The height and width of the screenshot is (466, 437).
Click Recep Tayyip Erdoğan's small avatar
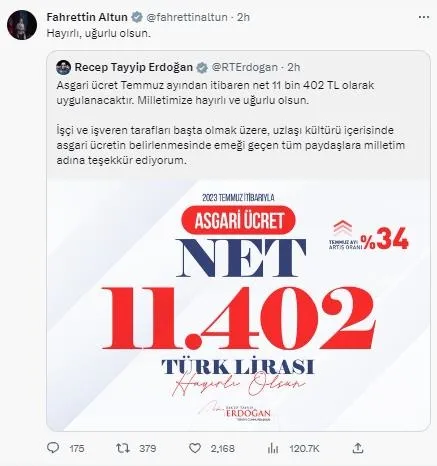[x=63, y=67]
